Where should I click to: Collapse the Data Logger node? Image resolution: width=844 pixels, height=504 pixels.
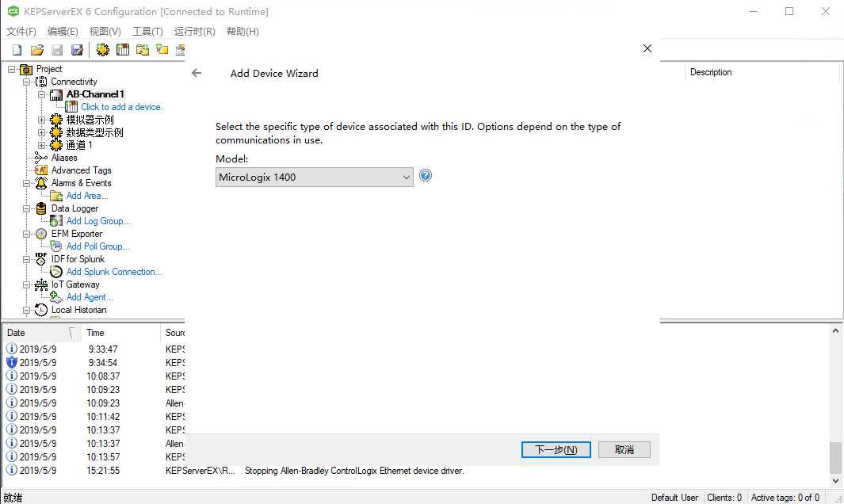[26, 208]
